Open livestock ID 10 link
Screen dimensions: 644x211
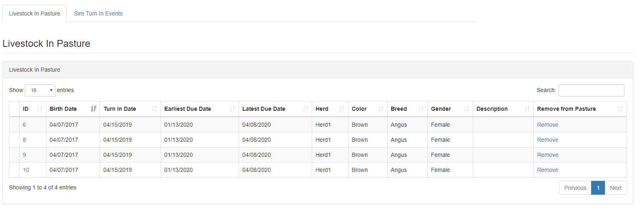point(26,170)
